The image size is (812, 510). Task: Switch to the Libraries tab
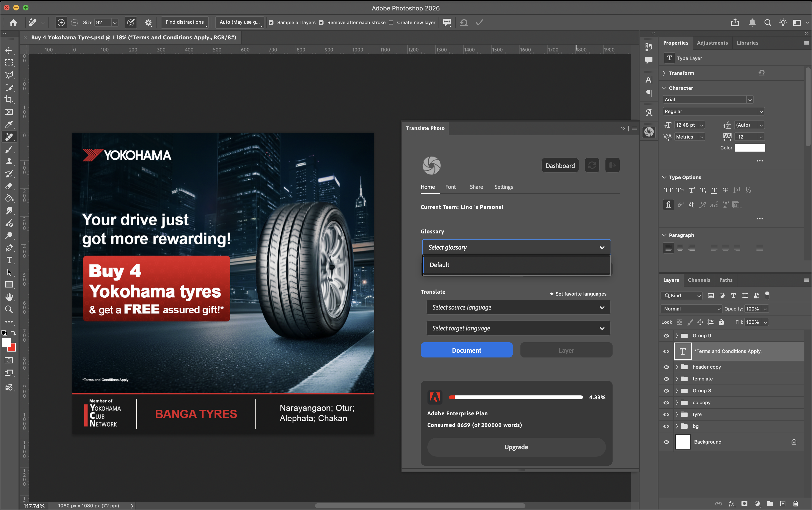pyautogui.click(x=747, y=43)
